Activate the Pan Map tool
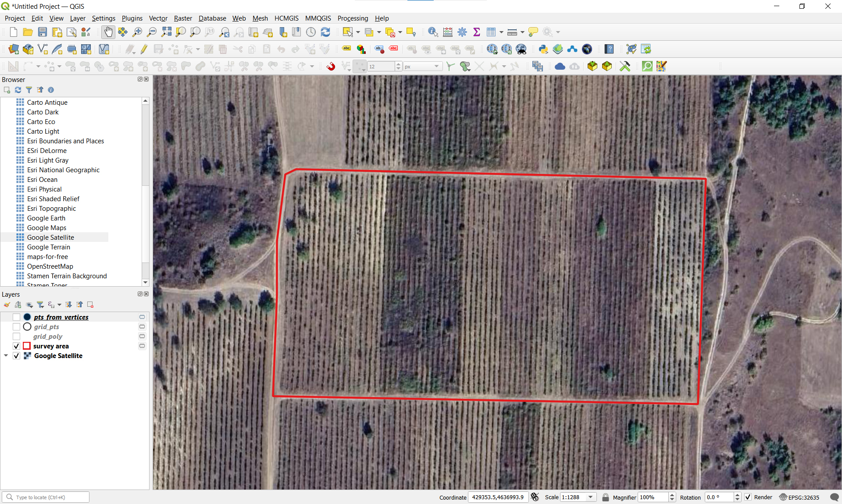 coord(108,32)
